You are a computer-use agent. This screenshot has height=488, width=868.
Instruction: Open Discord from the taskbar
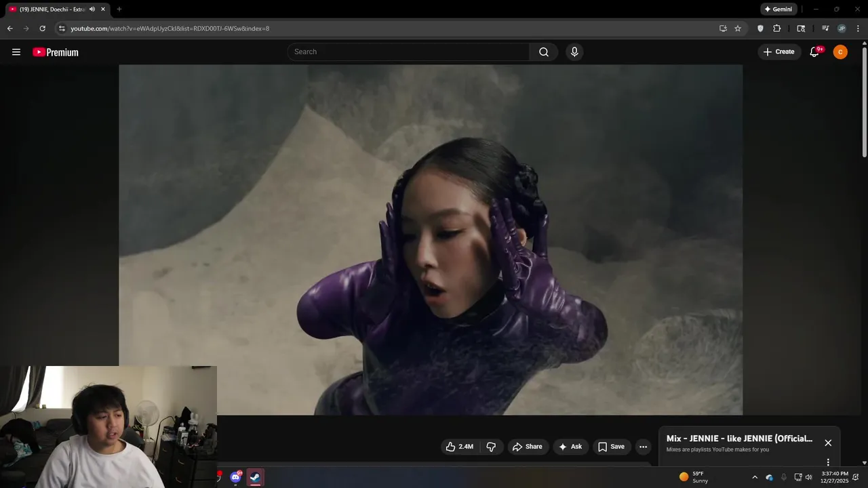click(235, 477)
